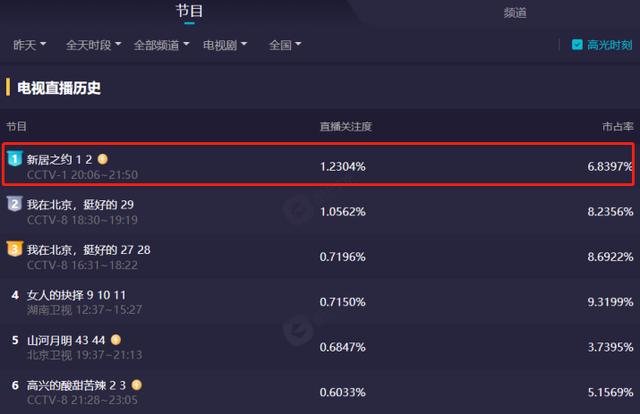
Task: Open program 我在北京，挺好的 29
Action: [80, 205]
